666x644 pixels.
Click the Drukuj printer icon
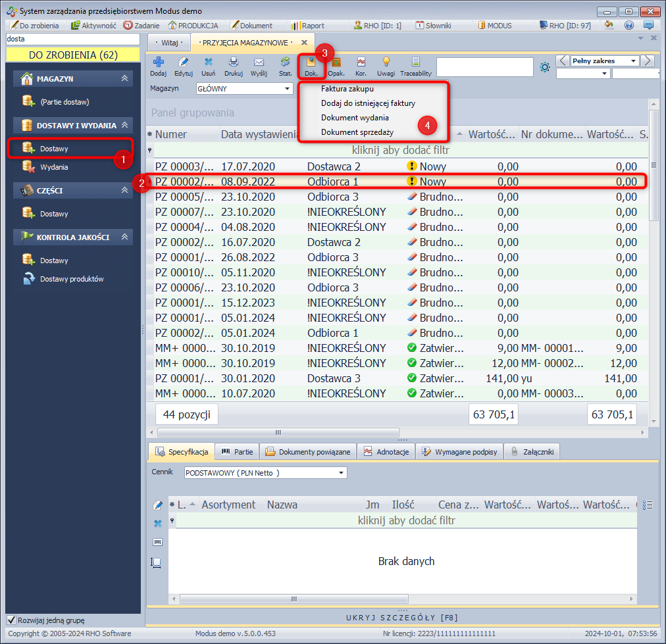[233, 63]
